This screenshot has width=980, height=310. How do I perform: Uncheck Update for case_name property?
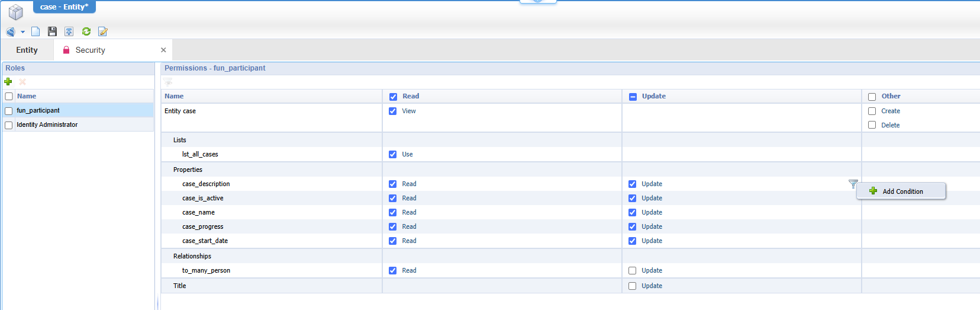(x=632, y=212)
